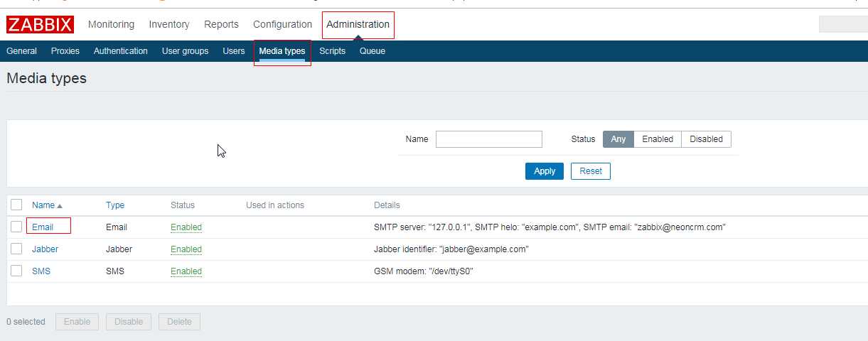Click the search box at top right
The width and height of the screenshot is (868, 341).
[x=843, y=25]
